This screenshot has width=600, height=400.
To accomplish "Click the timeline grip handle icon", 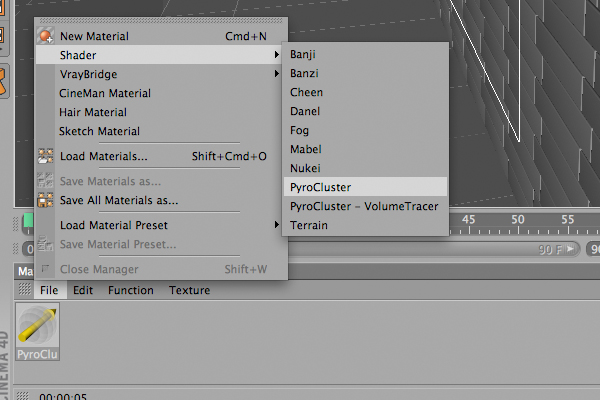I will [16, 224].
